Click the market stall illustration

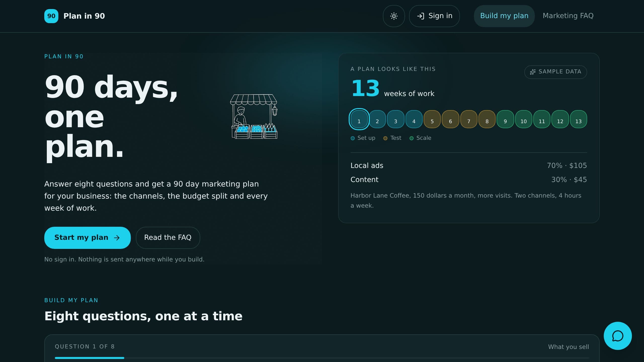[254, 116]
